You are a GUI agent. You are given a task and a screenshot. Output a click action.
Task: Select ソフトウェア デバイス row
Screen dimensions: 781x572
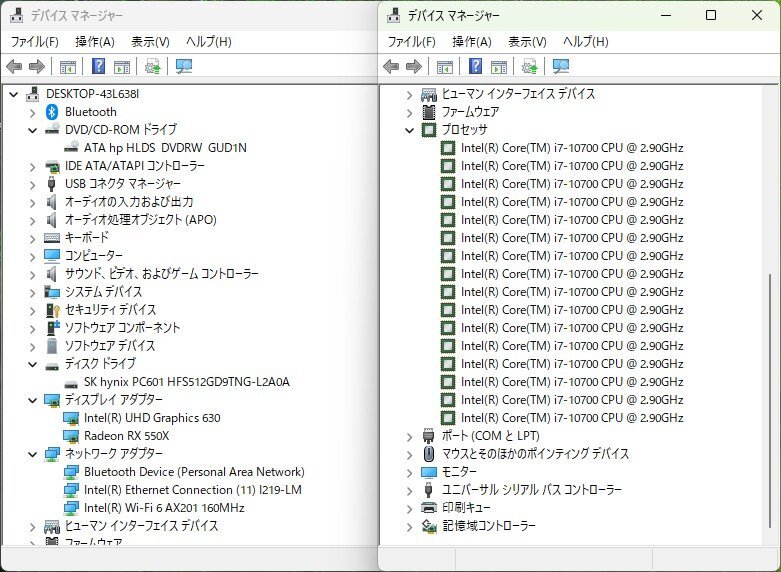(x=110, y=346)
